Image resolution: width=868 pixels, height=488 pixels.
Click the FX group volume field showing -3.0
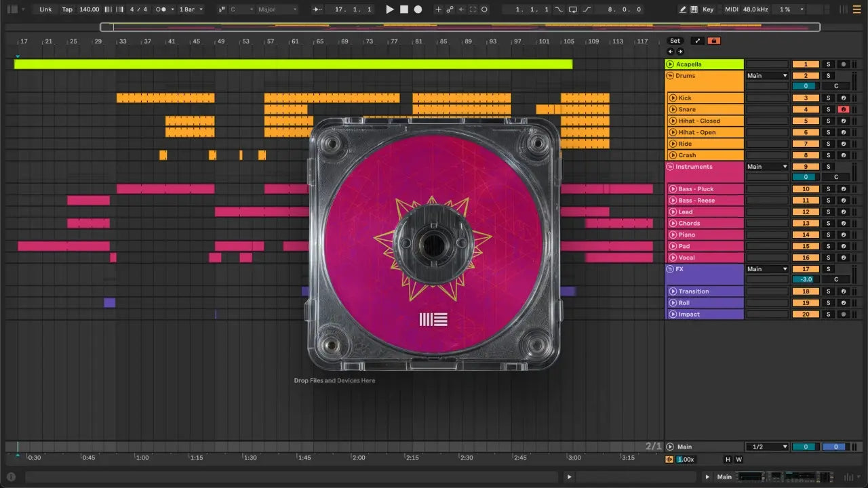tap(806, 279)
